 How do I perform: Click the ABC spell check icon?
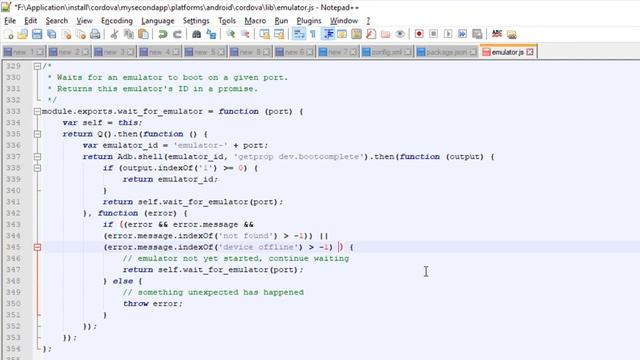click(497, 34)
